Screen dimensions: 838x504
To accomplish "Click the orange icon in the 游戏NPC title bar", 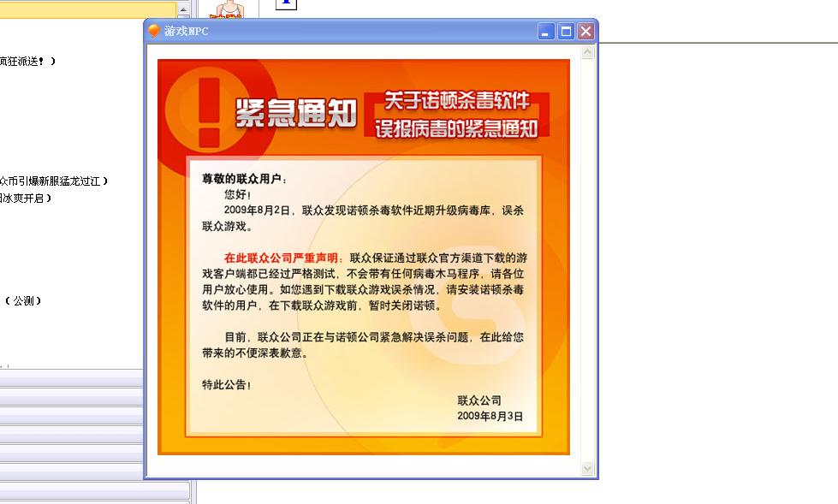I will [154, 31].
